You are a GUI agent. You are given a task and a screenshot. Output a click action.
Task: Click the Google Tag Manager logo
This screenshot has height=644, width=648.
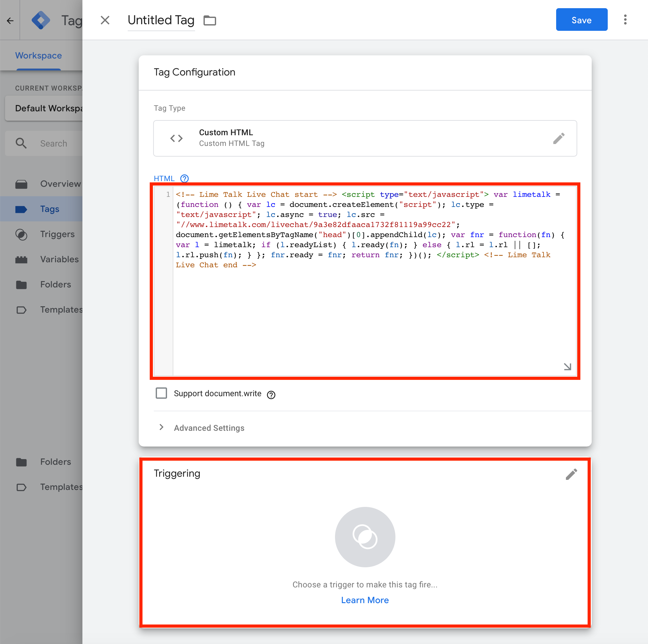click(x=41, y=20)
